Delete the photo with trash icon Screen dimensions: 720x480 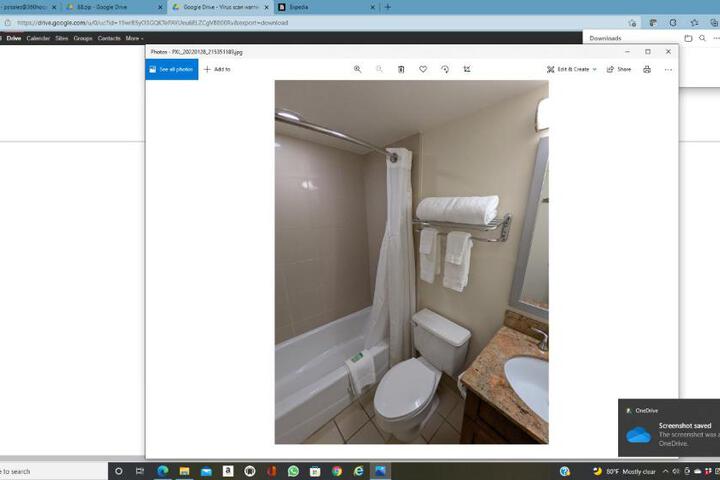401,69
